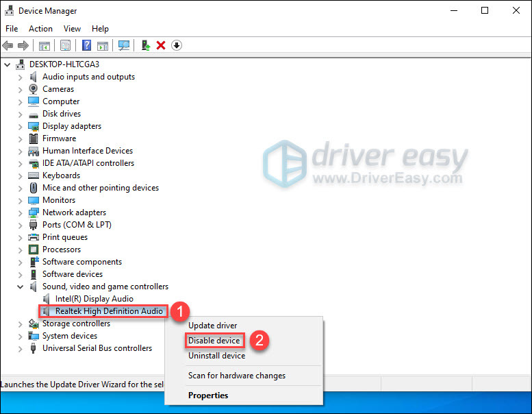Click the Update device driver toolbar icon

point(146,45)
